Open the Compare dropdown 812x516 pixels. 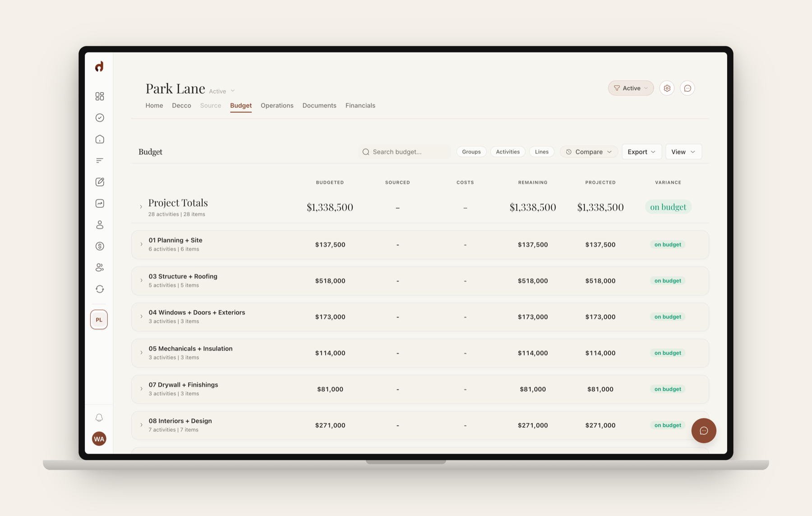tap(589, 152)
